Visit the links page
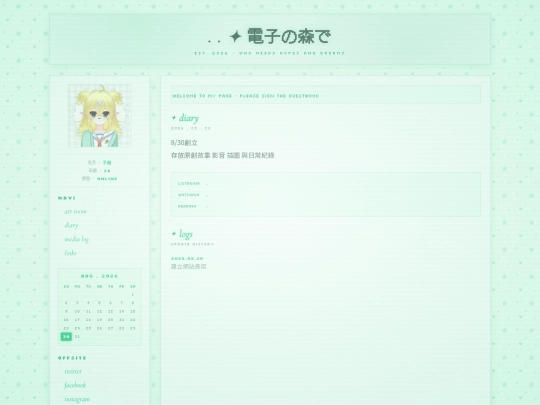 pos(70,253)
